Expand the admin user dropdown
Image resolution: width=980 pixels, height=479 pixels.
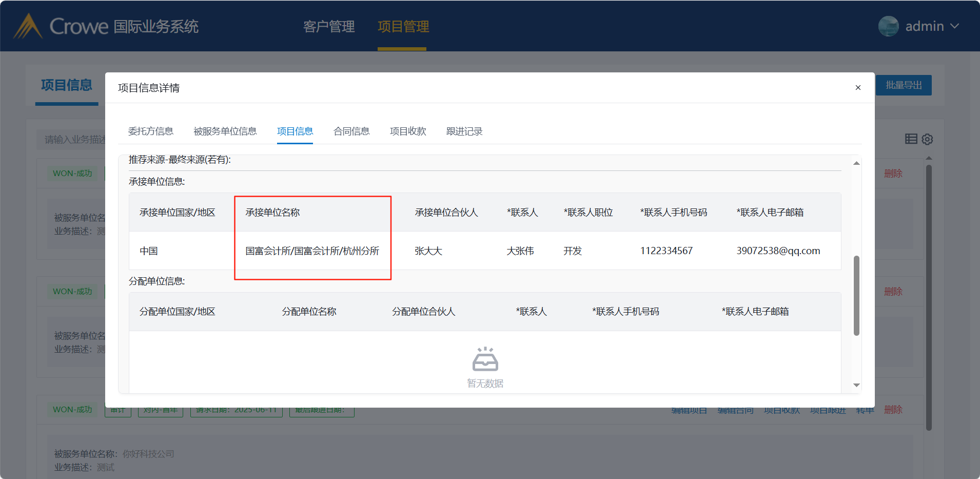(x=954, y=26)
